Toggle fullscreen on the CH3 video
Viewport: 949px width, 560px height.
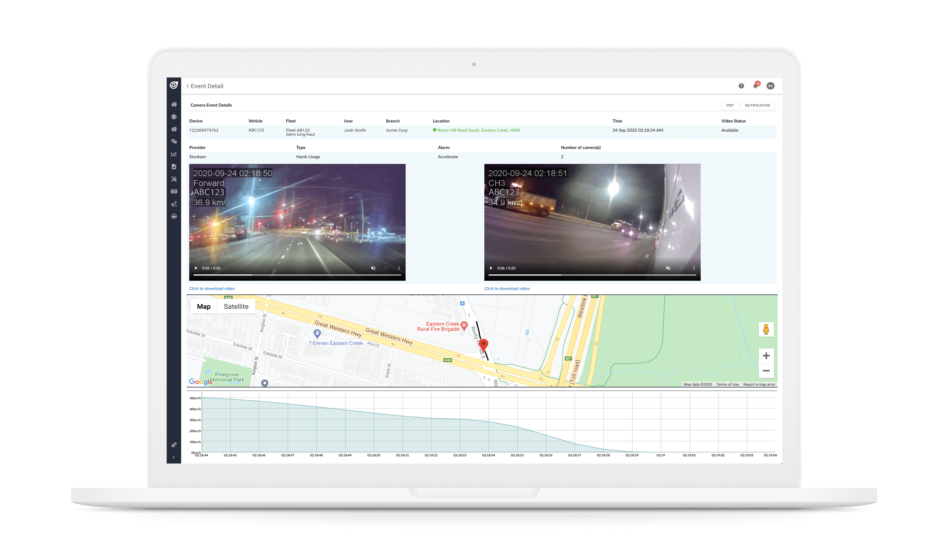(x=681, y=268)
